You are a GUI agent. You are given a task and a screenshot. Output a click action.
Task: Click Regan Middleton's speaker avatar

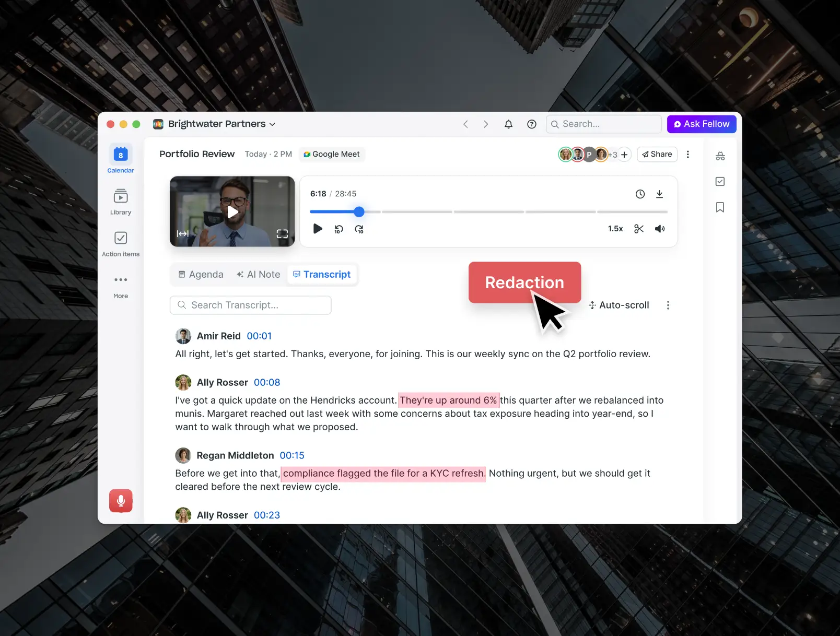pos(183,456)
